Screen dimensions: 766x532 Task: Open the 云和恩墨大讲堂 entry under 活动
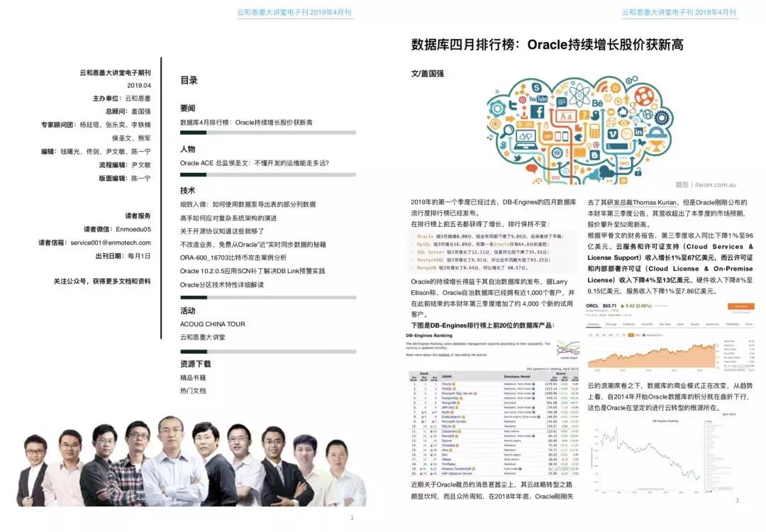pyautogui.click(x=202, y=337)
